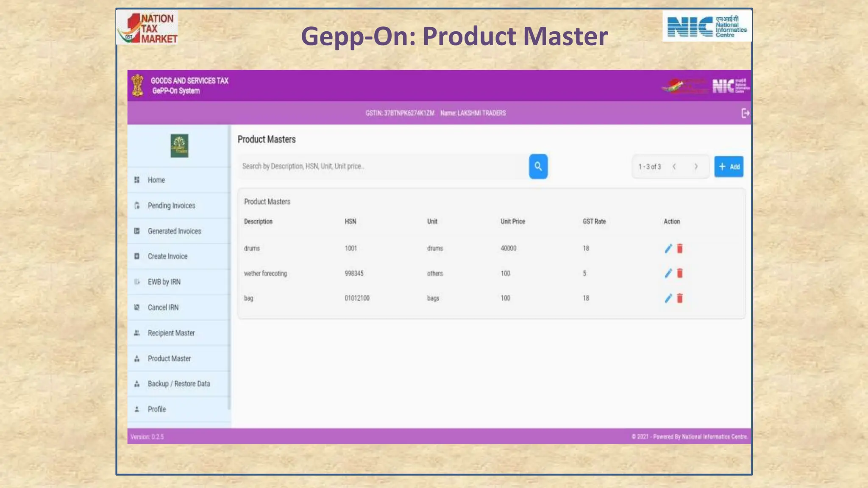Click the Pending Invoices sidebar icon
The height and width of the screenshot is (488, 868).
click(137, 205)
